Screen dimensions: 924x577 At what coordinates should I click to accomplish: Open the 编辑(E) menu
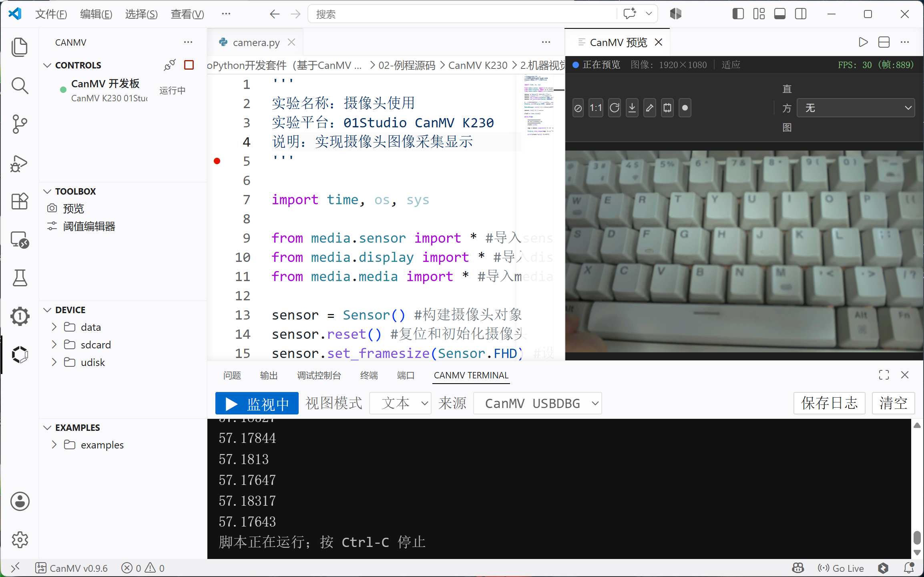pyautogui.click(x=96, y=14)
